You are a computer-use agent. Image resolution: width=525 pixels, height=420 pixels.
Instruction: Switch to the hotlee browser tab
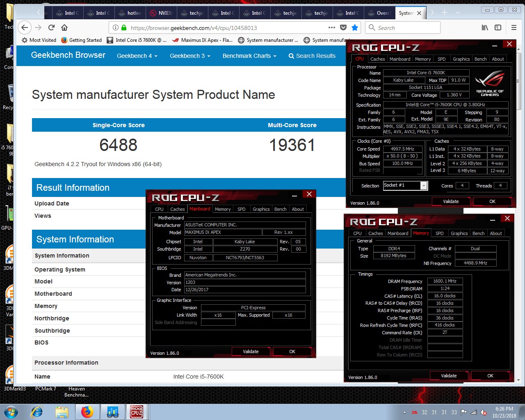130,13
